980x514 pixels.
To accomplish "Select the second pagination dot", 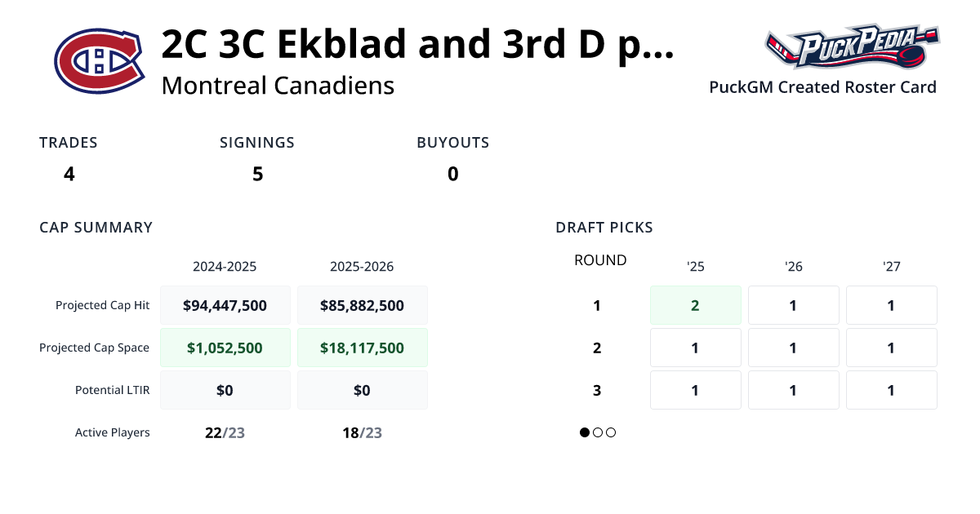I will (x=597, y=432).
